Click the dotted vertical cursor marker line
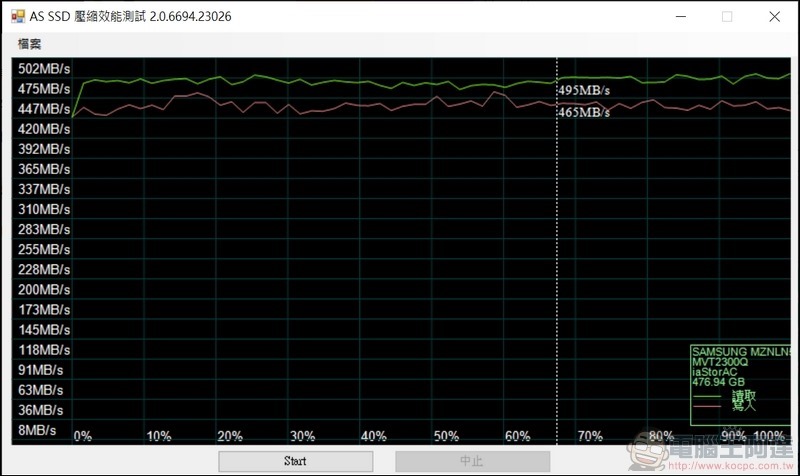This screenshot has height=476, width=800. 557,251
